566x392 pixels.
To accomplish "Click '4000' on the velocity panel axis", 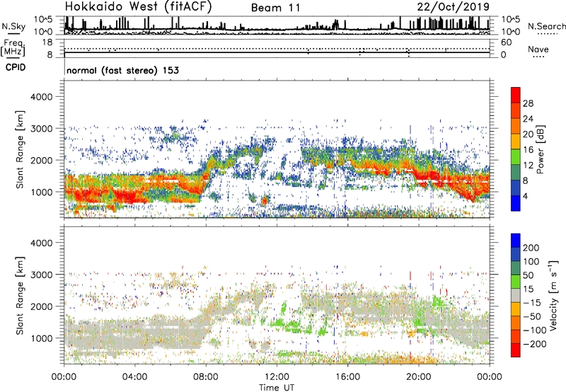I will tap(41, 243).
